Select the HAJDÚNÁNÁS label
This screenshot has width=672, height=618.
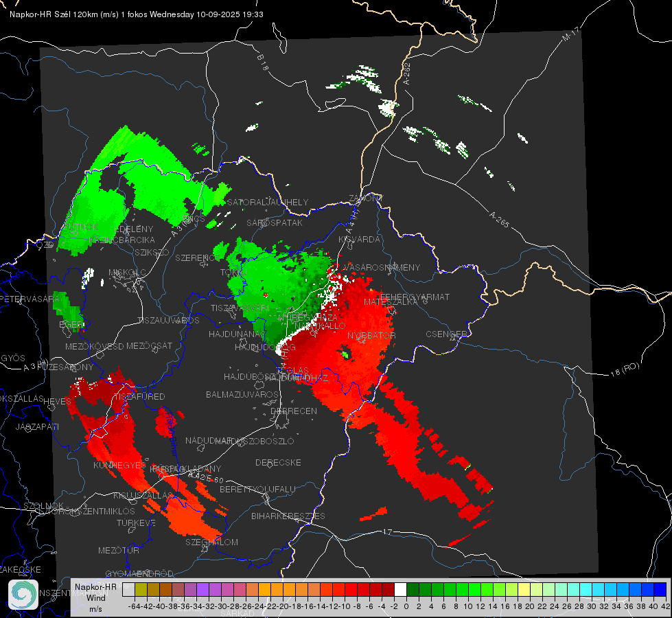(x=237, y=334)
